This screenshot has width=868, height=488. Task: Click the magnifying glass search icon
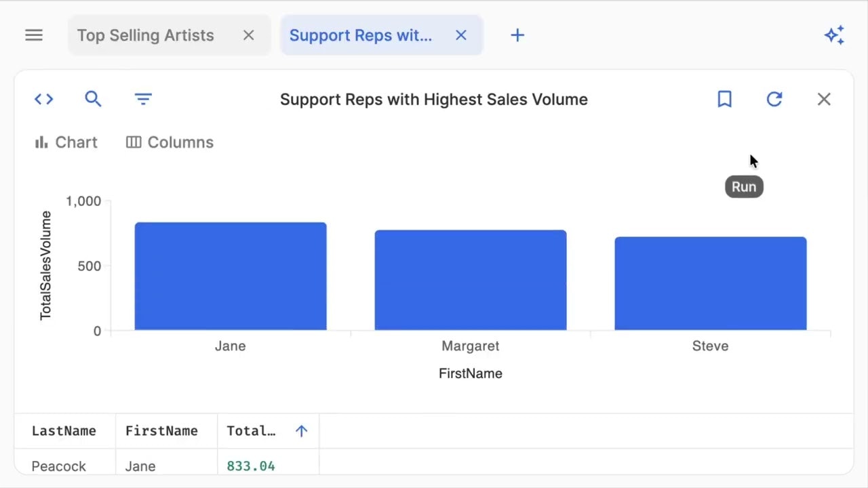pos(93,100)
